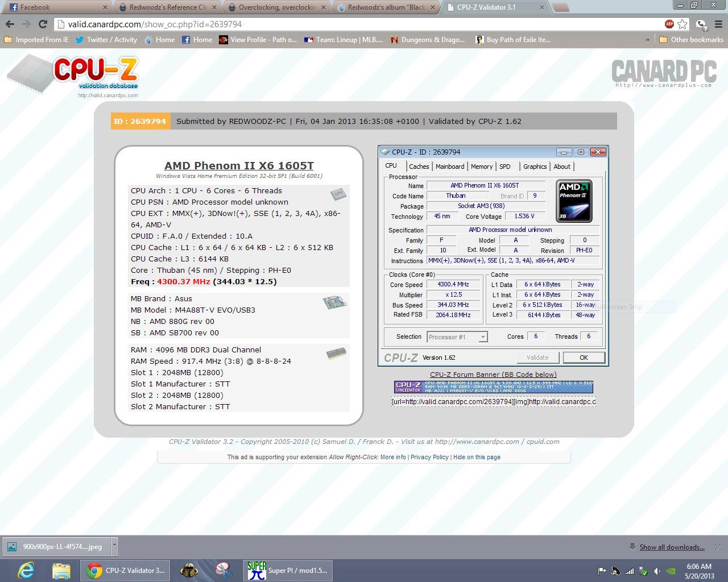The height and width of the screenshot is (582, 728).
Task: Click the taskbar clock showing 6:06 AM
Action: pos(699,571)
